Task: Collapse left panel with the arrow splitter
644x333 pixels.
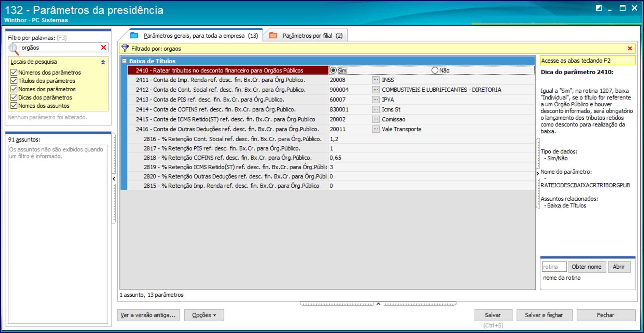Action: tap(114, 179)
